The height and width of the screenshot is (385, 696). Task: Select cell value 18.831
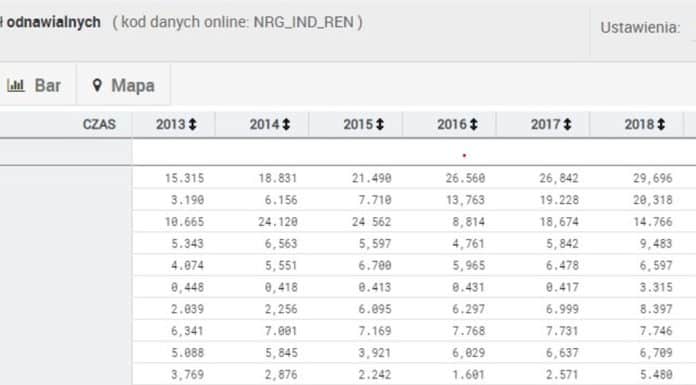(278, 178)
